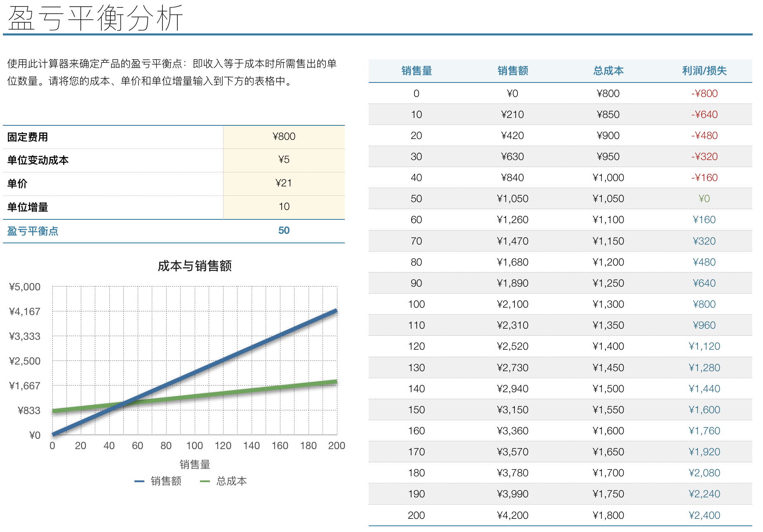Click the ¥210 sales amount cell
The width and height of the screenshot is (763, 532).
click(513, 115)
